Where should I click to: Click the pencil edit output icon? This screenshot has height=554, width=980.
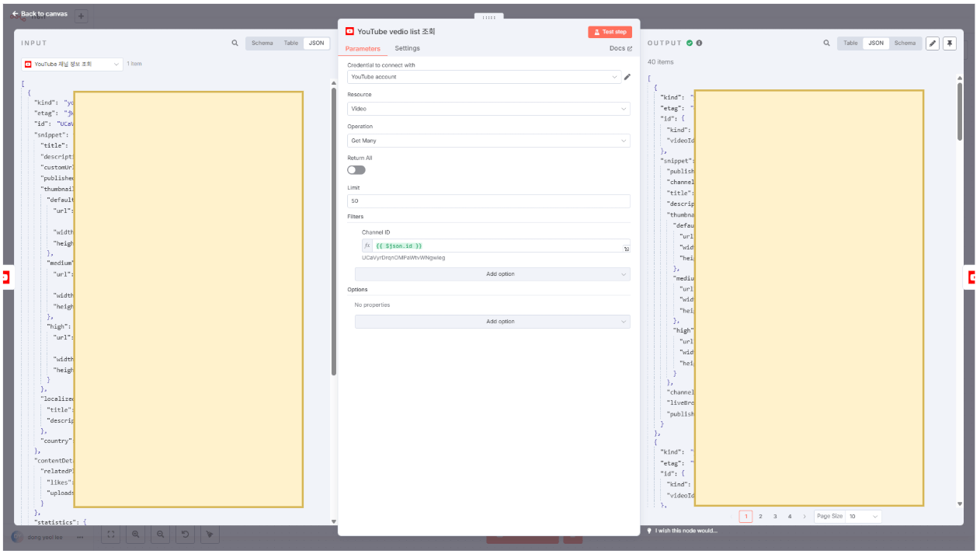933,44
